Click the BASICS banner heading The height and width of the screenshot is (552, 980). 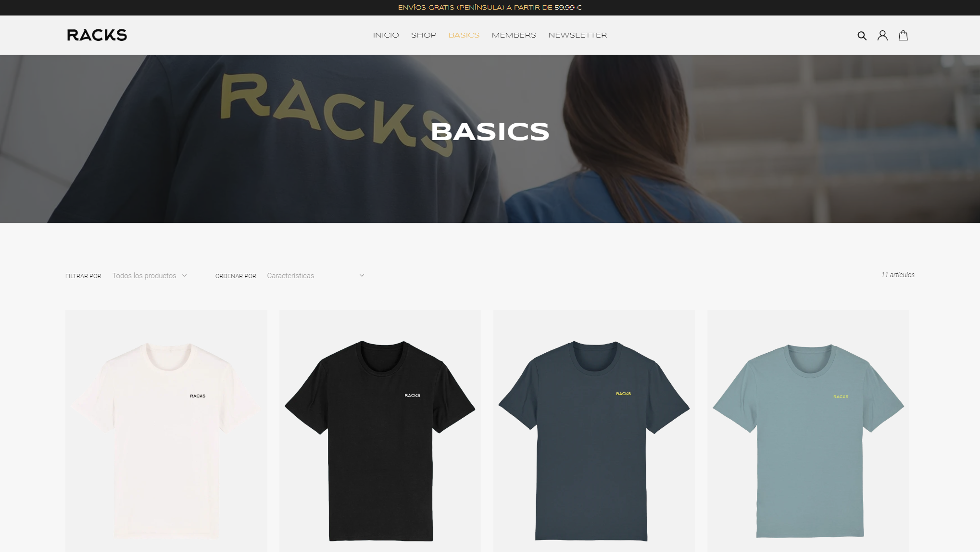tap(490, 132)
